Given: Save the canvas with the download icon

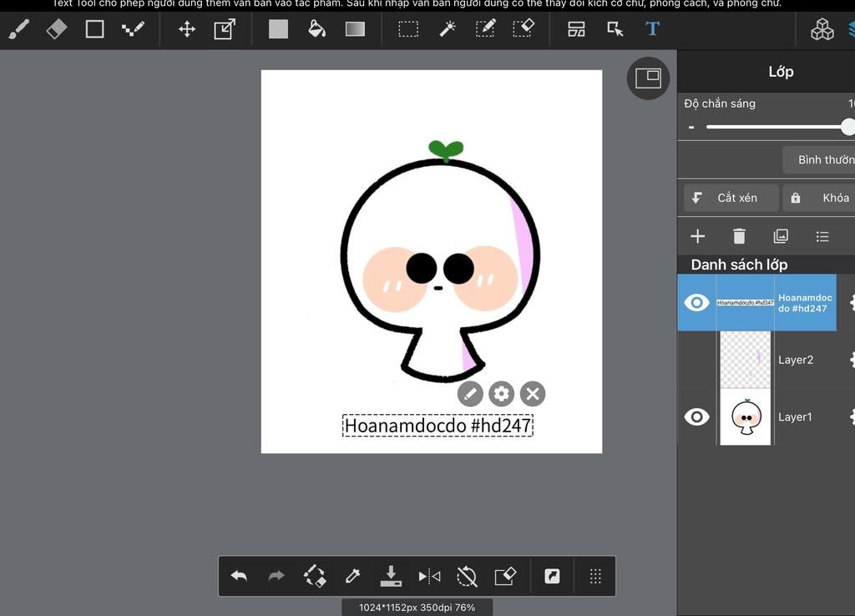Looking at the screenshot, I should pos(391,576).
